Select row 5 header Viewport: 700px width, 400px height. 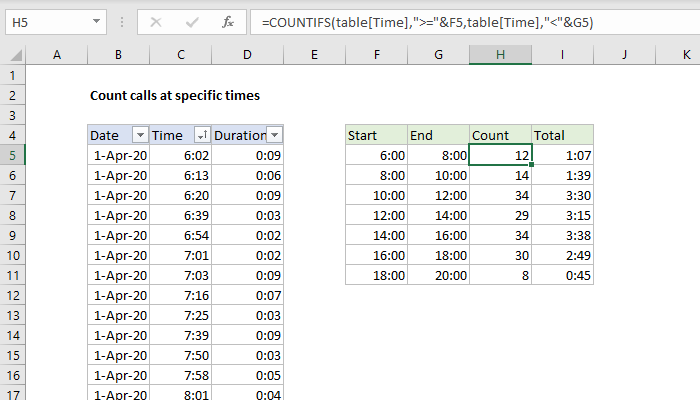(x=12, y=155)
